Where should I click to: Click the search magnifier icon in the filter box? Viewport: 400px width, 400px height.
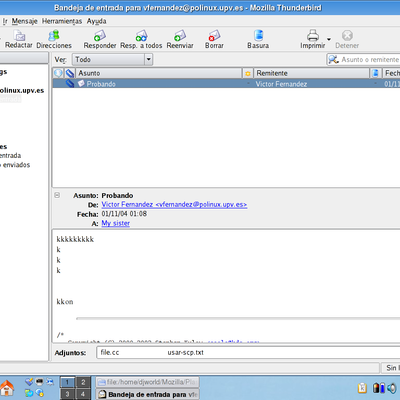point(333,59)
